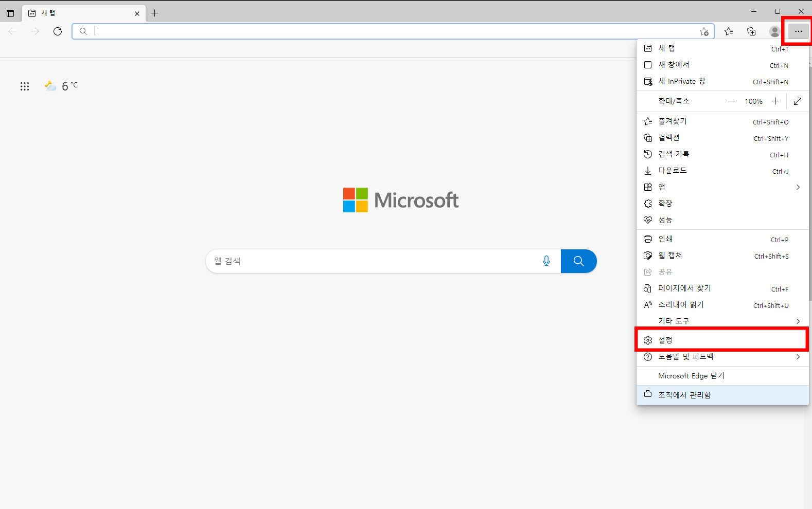The width and height of the screenshot is (812, 509).
Task: Click the 100% zoom level value
Action: [x=753, y=102]
